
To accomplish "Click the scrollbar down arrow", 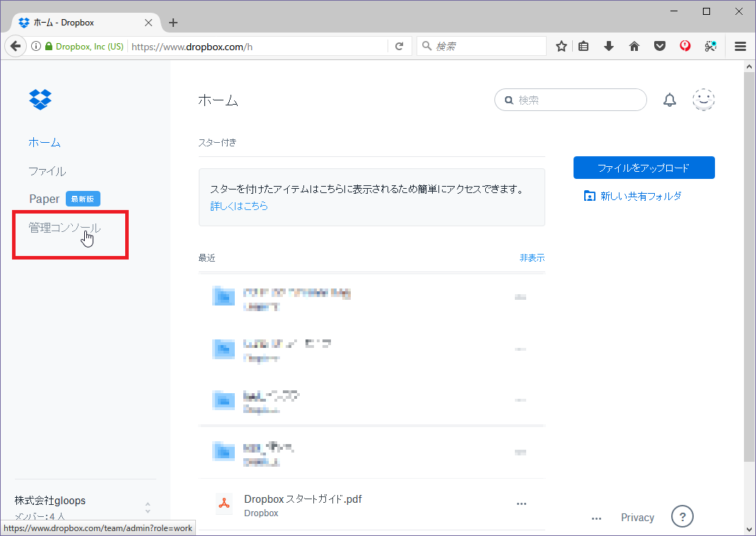I will tap(749, 529).
